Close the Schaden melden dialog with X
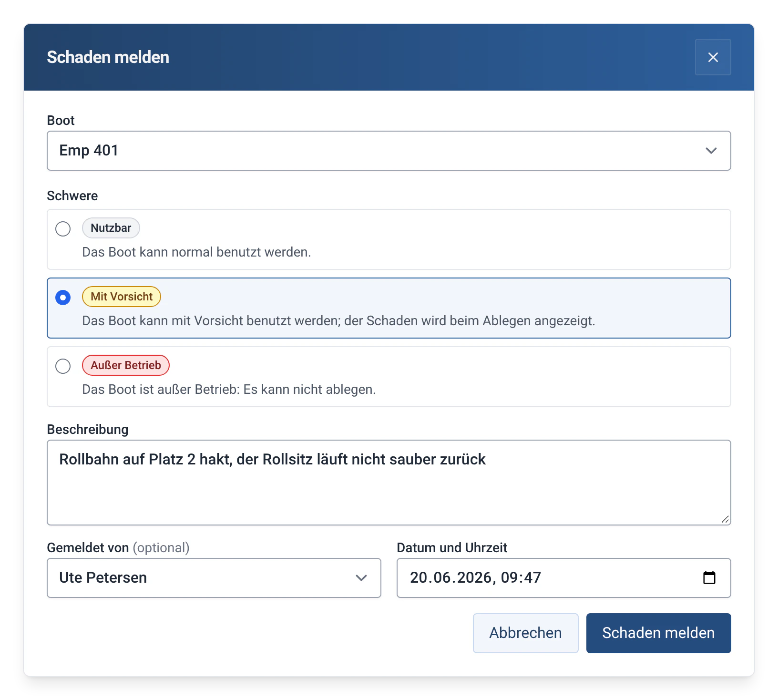 pyautogui.click(x=713, y=57)
